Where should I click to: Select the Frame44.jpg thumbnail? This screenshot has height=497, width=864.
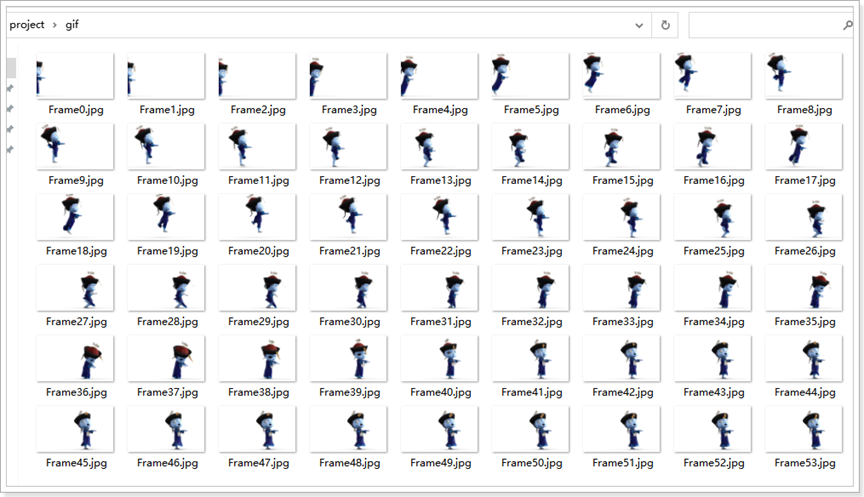pyautogui.click(x=804, y=358)
